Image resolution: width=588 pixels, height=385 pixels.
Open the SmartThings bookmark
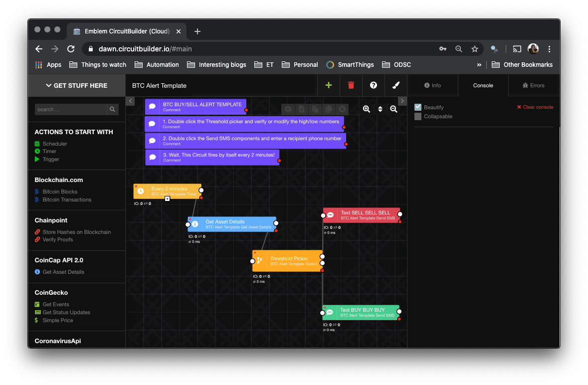(x=350, y=64)
